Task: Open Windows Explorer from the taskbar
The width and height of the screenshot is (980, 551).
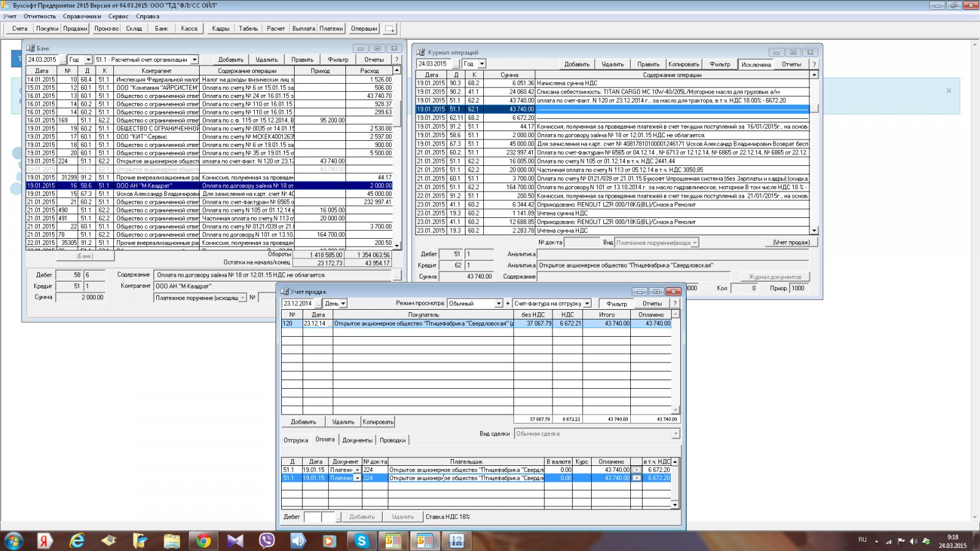Action: 171,541
